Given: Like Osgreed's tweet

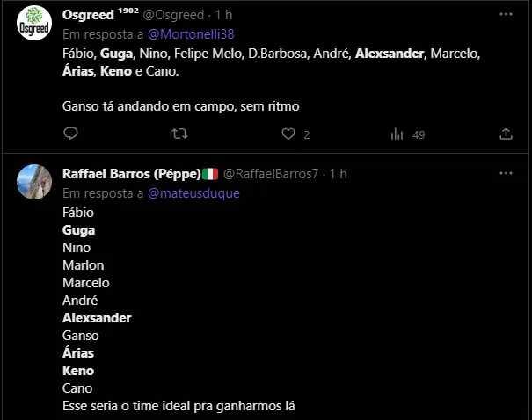Looking at the screenshot, I should [x=288, y=134].
